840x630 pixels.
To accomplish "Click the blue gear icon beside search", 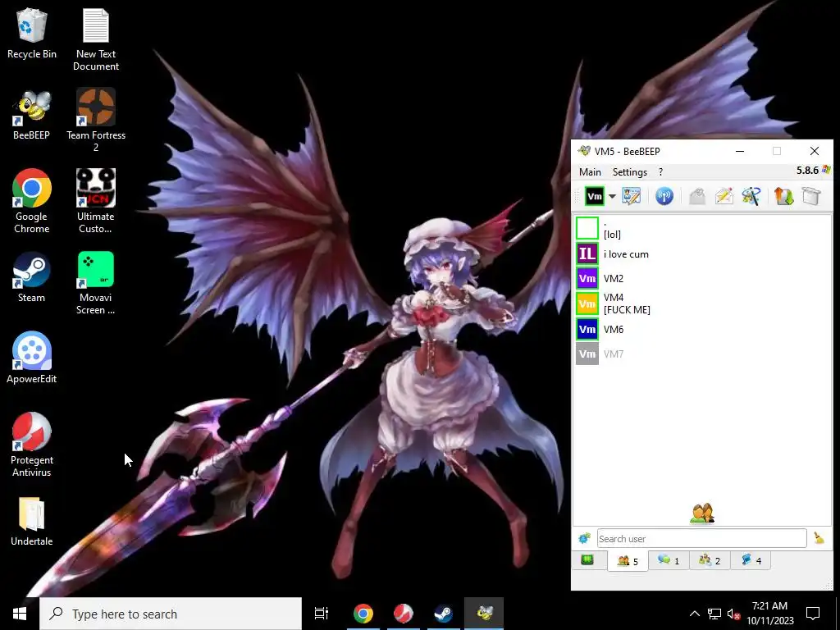I will (x=584, y=538).
